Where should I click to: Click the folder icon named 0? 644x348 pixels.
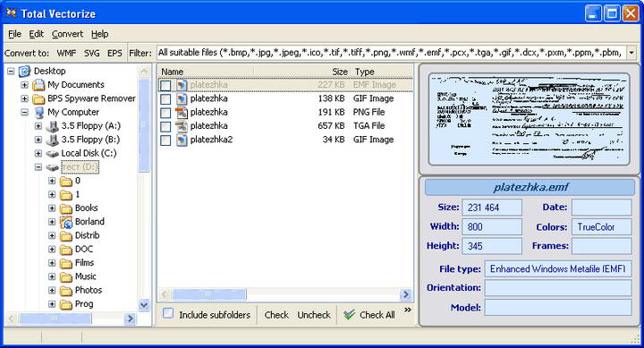[66, 182]
